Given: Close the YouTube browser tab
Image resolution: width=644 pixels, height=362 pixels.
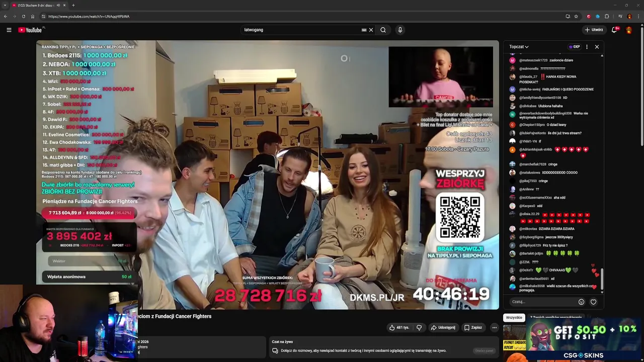Looking at the screenshot, I should point(64,5).
